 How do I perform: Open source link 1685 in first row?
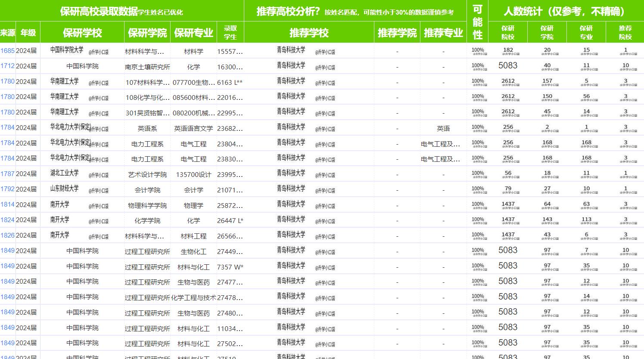tap(7, 51)
